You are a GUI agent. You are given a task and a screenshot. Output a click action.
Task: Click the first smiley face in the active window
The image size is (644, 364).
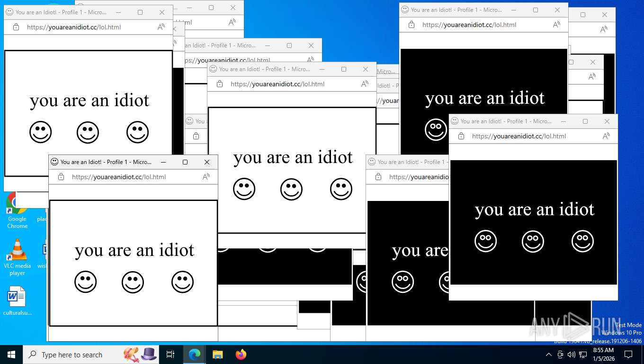[86, 282]
